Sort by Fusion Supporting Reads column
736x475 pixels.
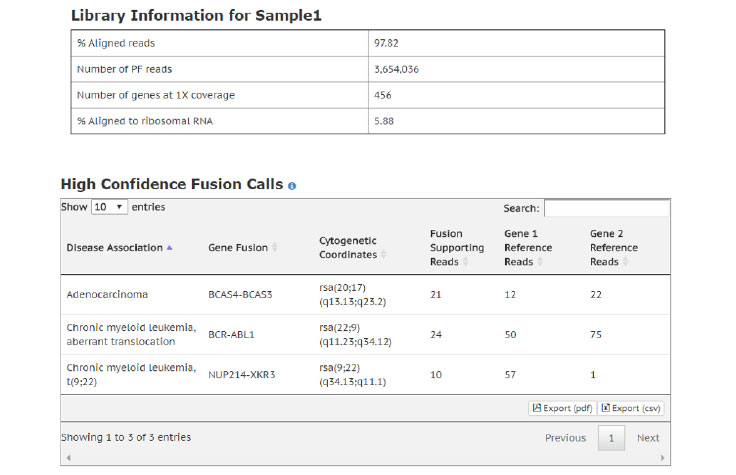coord(465,262)
